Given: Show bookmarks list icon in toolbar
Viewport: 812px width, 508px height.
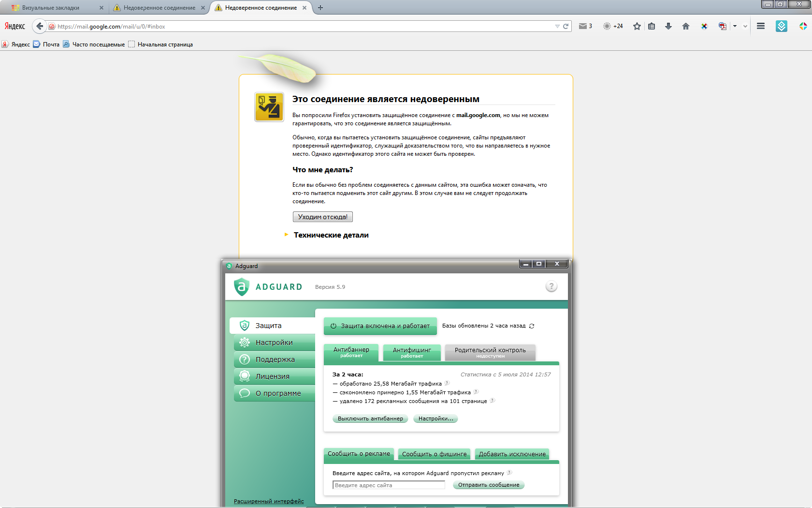Looking at the screenshot, I should tap(652, 26).
